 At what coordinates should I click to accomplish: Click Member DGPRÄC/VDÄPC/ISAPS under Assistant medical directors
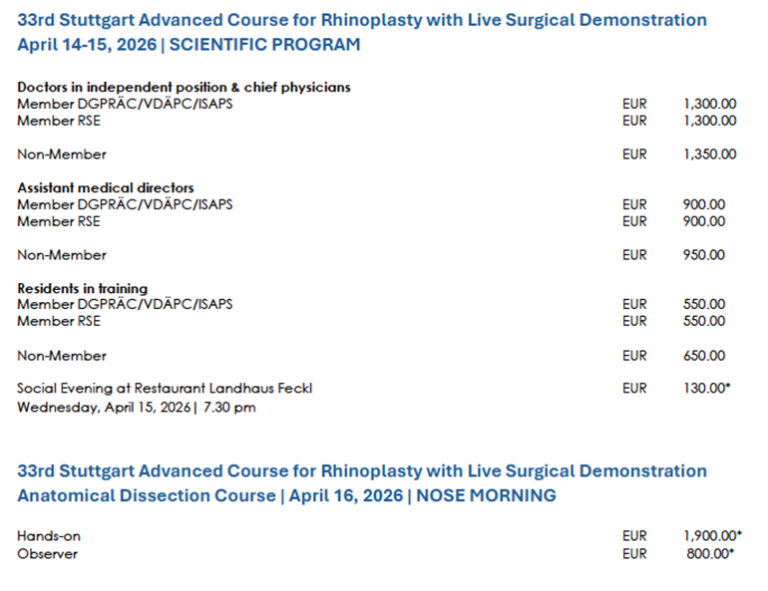click(x=125, y=205)
